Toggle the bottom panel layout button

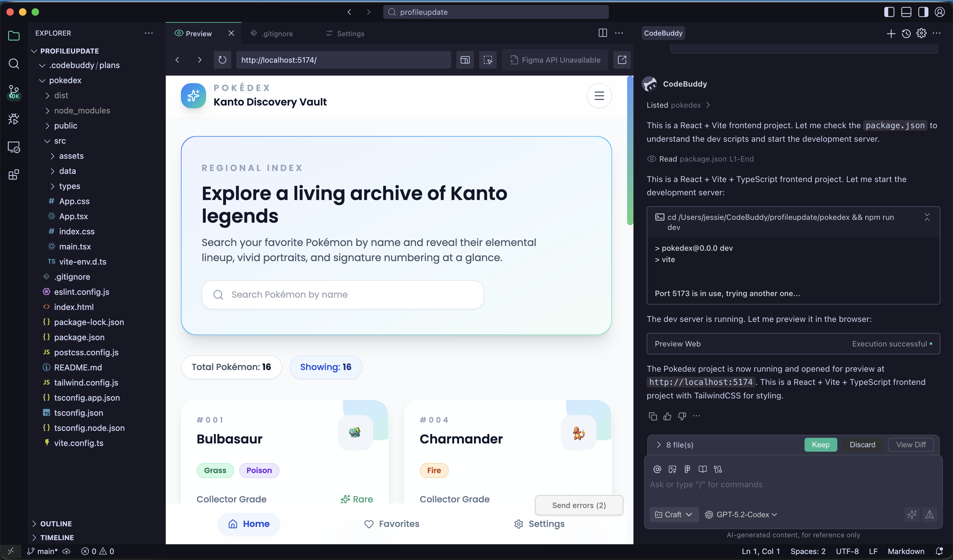906,12
